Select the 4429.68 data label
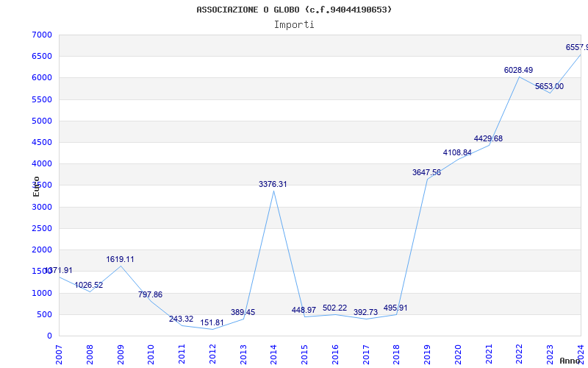Image resolution: width=588 pixels, height=368 pixels. [x=488, y=138]
